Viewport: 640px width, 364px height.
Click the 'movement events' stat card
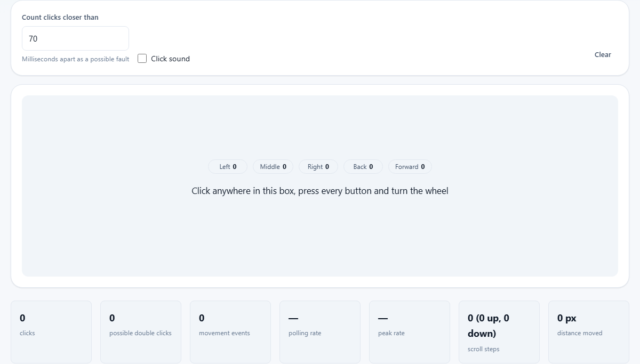(230, 332)
